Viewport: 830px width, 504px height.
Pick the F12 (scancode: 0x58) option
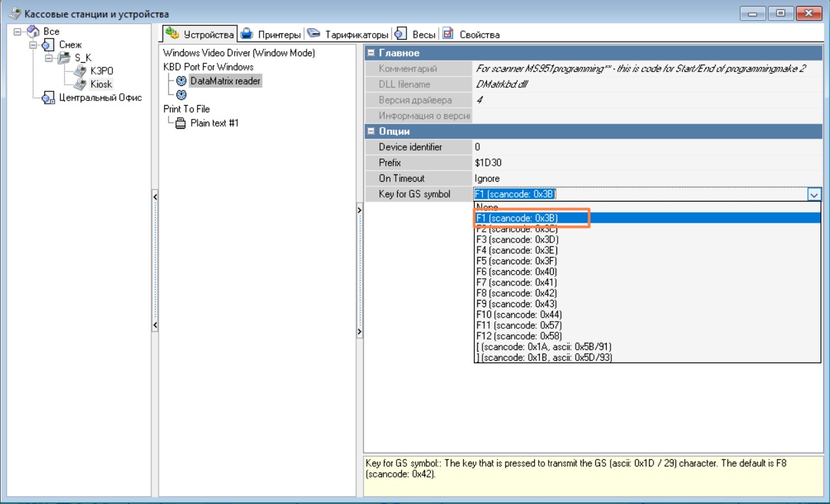coord(518,336)
